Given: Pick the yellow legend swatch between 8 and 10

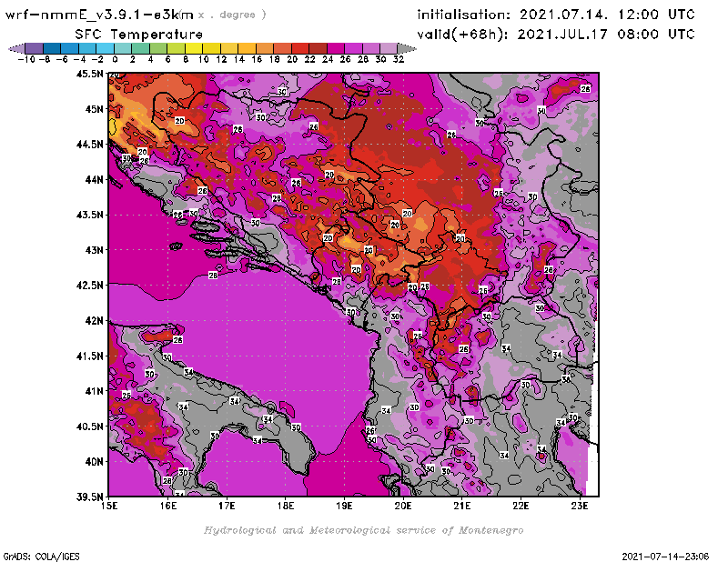Looking at the screenshot, I should 194,48.
